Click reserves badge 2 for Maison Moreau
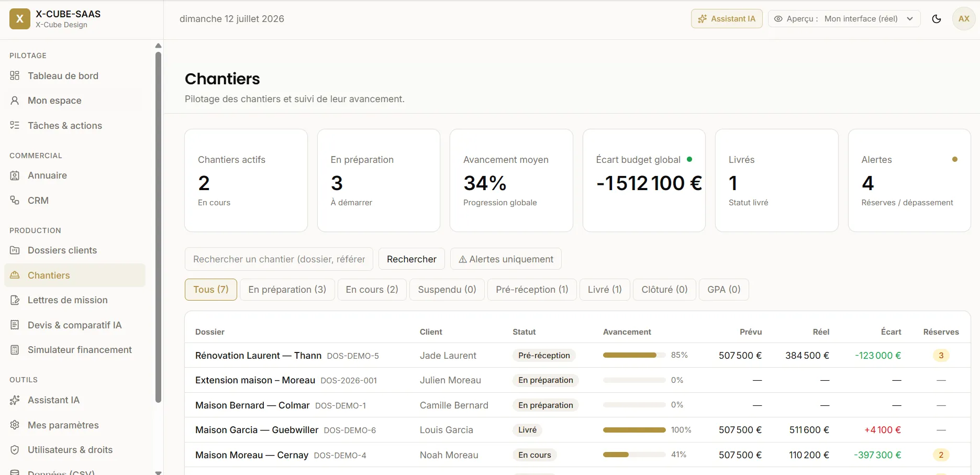 (x=941, y=455)
